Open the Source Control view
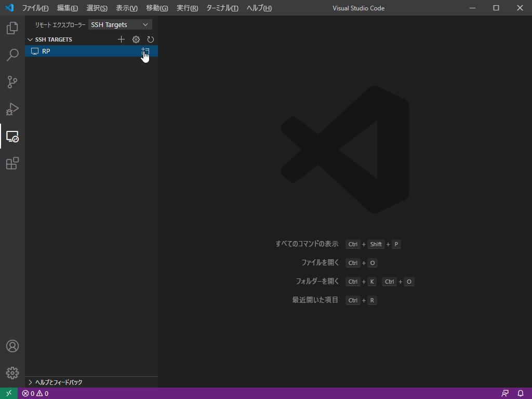 coord(12,82)
